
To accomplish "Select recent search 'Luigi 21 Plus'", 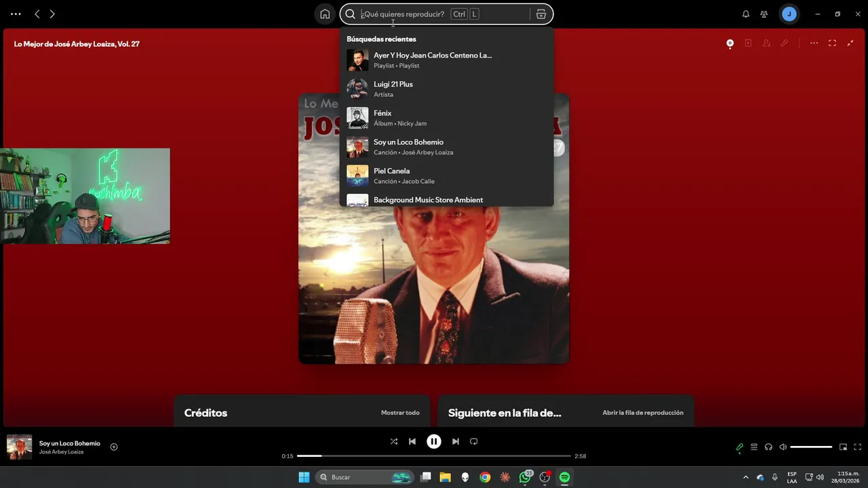I will pos(446,89).
